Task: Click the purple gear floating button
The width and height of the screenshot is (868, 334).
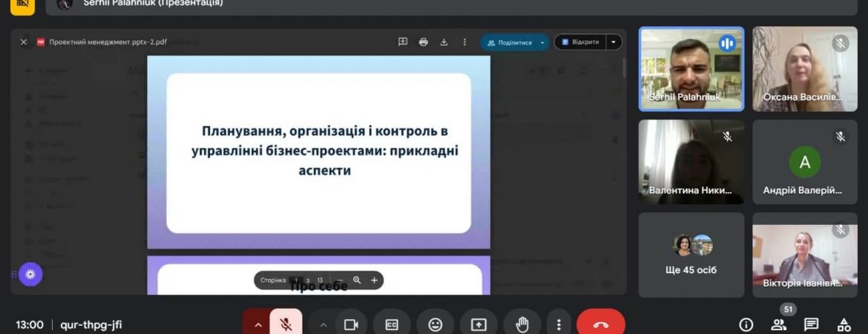Action: click(30, 274)
